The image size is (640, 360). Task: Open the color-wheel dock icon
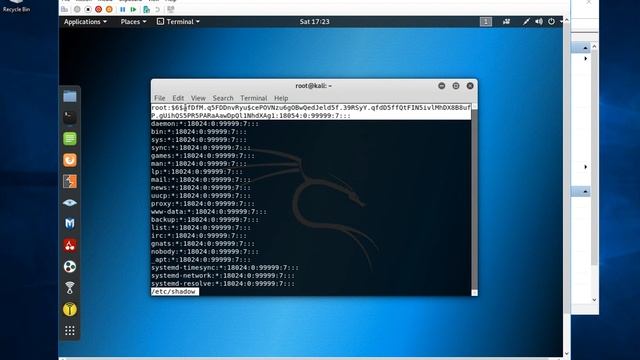[70, 267]
